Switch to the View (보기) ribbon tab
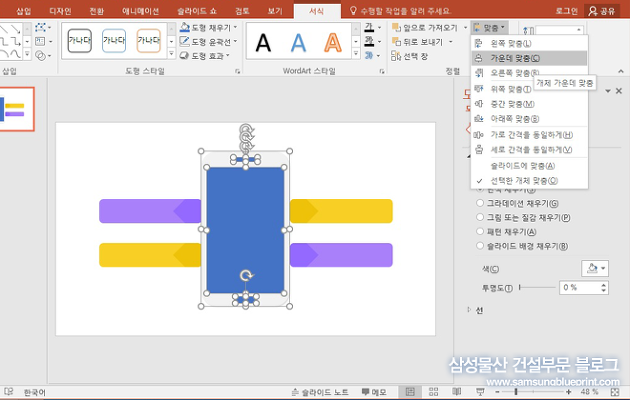This screenshot has width=630, height=400. 275,11
